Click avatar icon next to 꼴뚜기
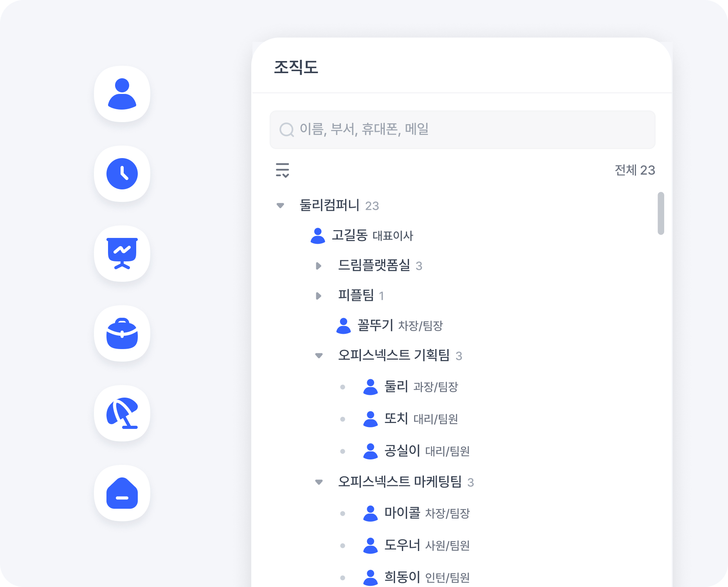 [x=344, y=326]
